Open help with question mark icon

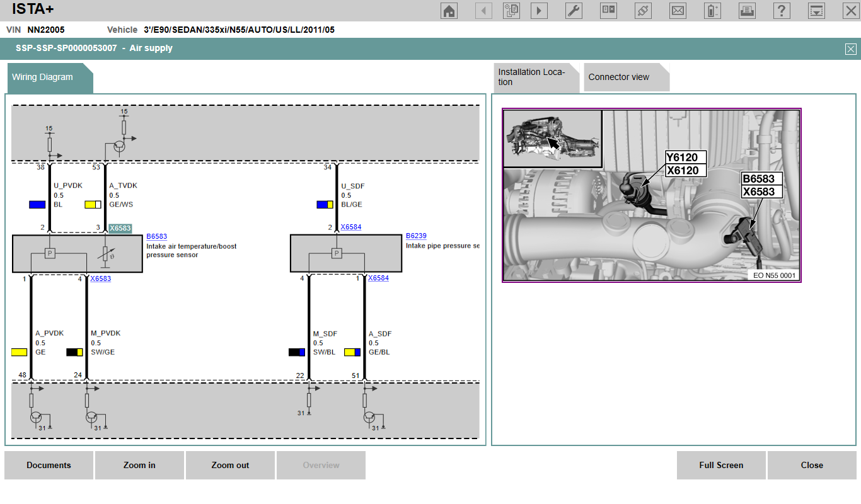(x=782, y=11)
